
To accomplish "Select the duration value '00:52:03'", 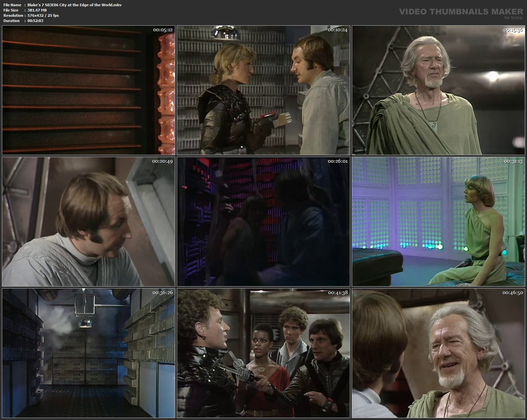I will (35, 21).
